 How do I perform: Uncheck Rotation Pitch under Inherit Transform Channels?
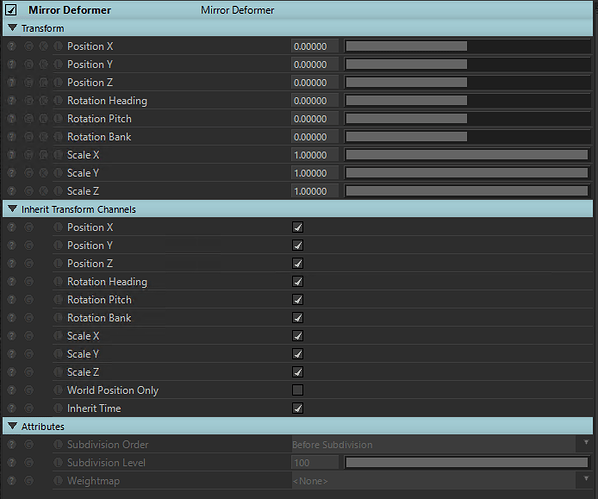(297, 300)
